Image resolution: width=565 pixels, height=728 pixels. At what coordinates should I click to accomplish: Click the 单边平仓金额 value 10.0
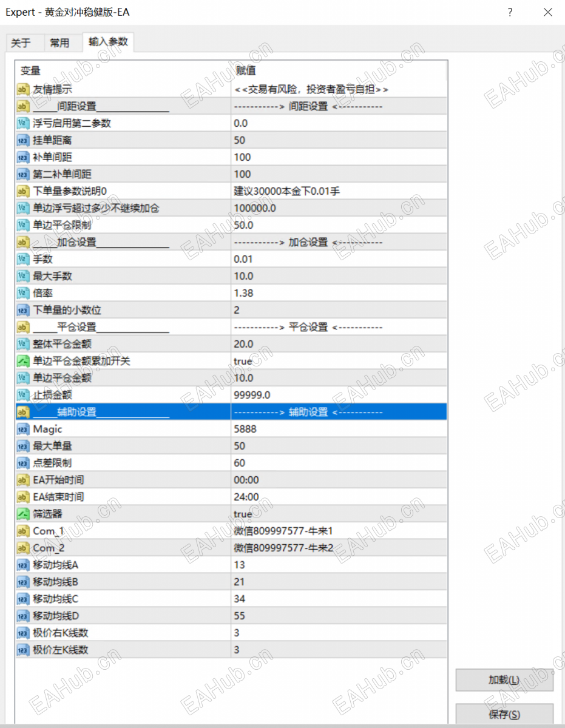[243, 378]
